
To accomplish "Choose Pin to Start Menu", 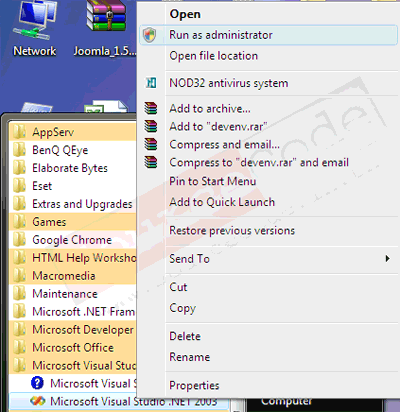I will [213, 181].
